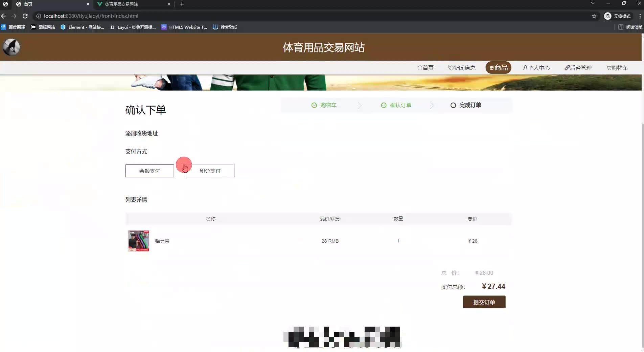Viewport: 644px width, 352px height.
Task: Open the HTML5 Website bookmark
Action: (184, 27)
